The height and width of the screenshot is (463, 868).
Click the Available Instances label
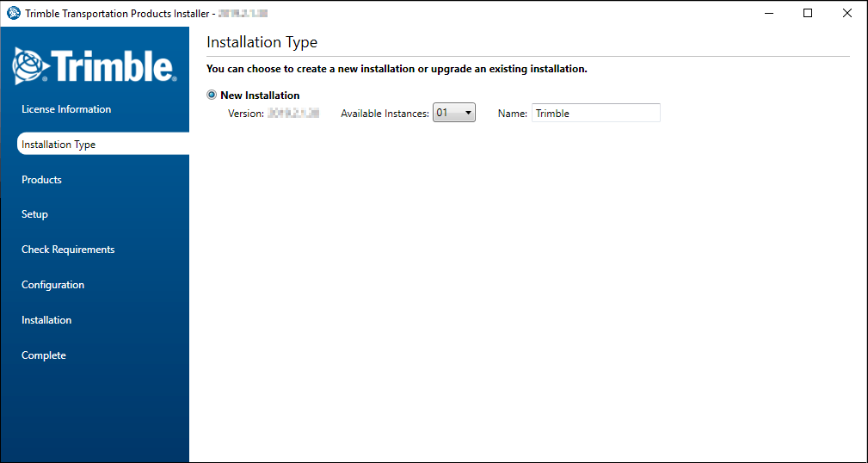tap(385, 114)
